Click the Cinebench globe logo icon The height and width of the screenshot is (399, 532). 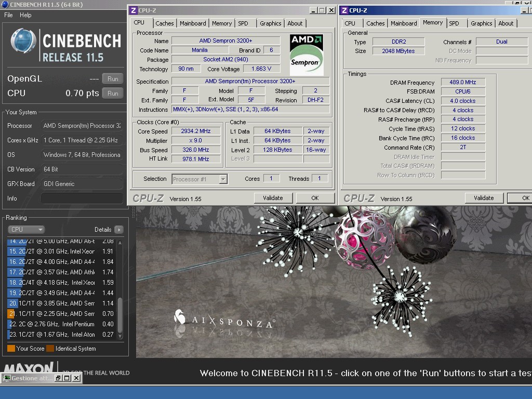[23, 41]
